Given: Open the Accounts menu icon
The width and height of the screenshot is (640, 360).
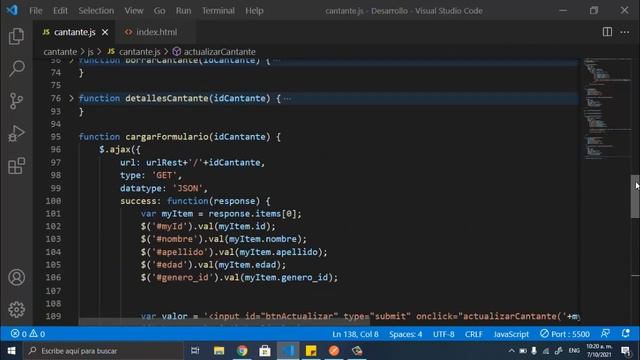Looking at the screenshot, I should (16, 278).
